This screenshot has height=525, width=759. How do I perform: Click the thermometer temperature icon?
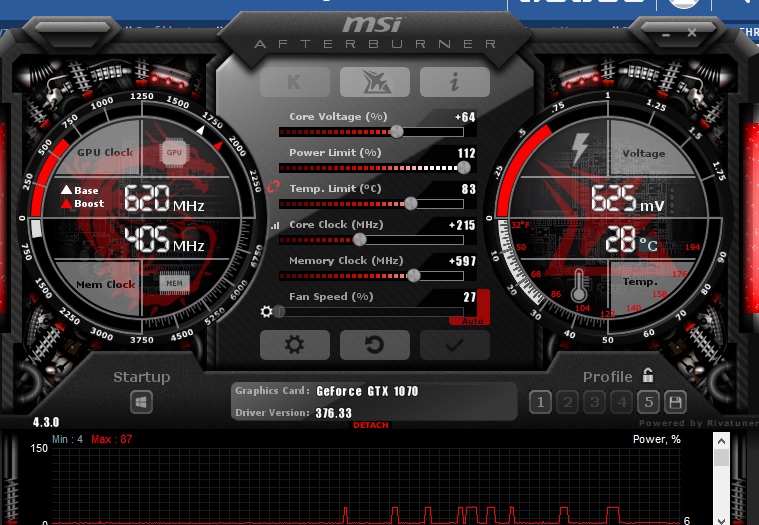click(x=578, y=286)
